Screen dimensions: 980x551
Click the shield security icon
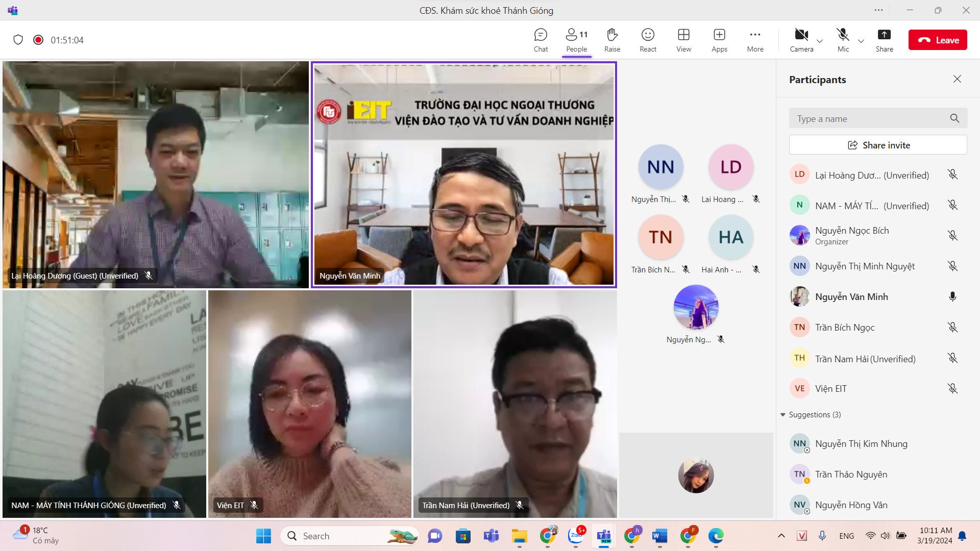[x=18, y=40]
